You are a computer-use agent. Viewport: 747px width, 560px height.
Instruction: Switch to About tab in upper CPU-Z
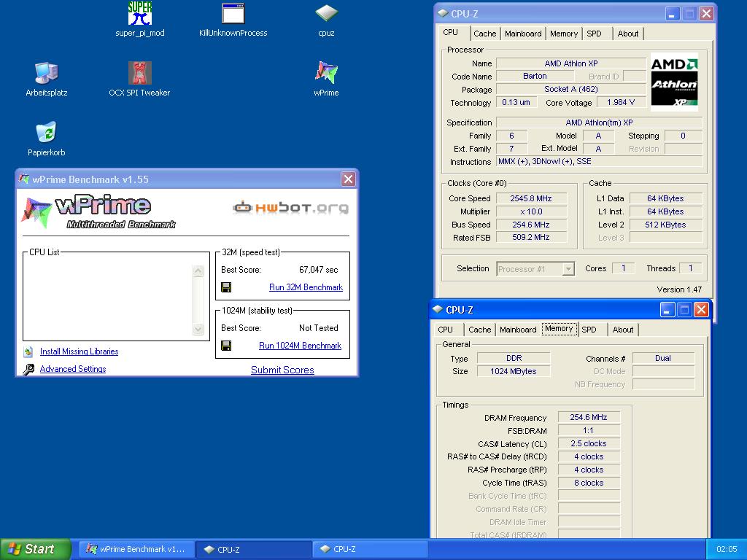pyautogui.click(x=628, y=34)
